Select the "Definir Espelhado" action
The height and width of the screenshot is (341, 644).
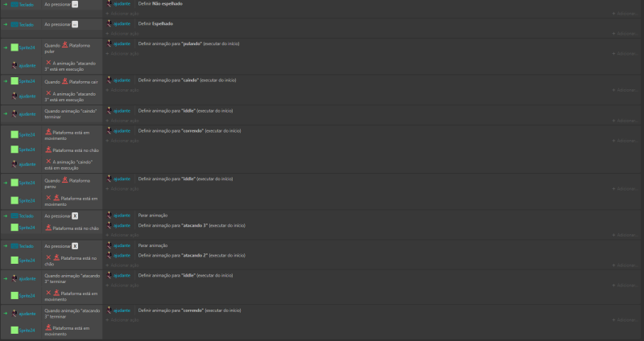coord(155,24)
